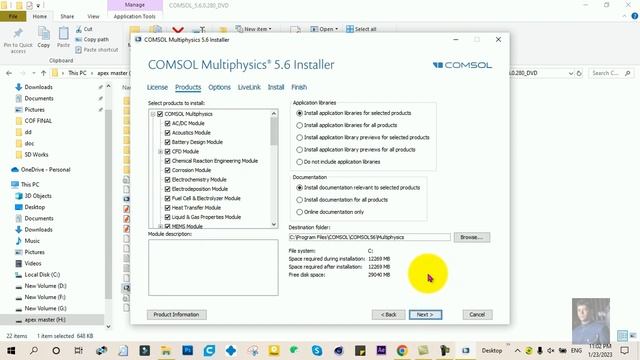The width and height of the screenshot is (640, 360).
Task: Open the Options step tab
Action: [219, 87]
